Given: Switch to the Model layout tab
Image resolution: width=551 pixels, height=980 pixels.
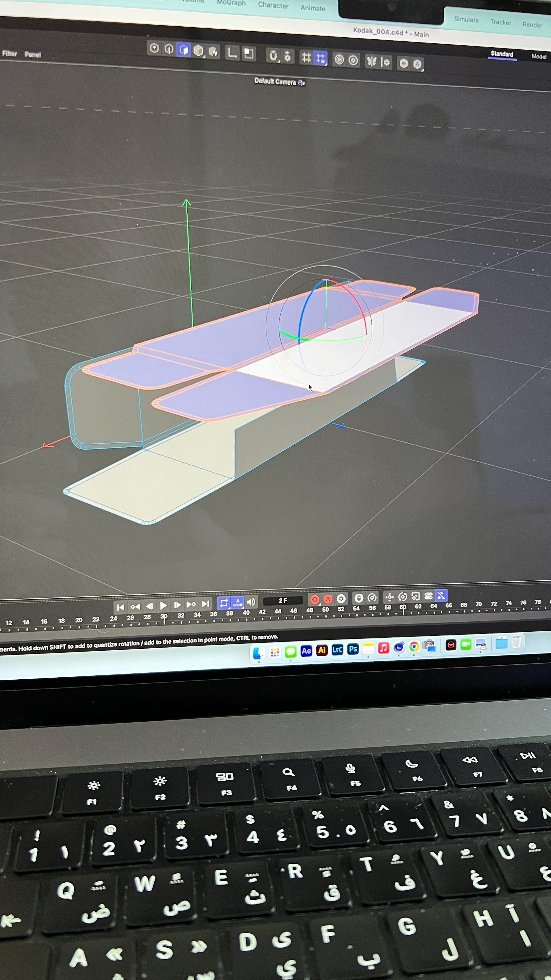Looking at the screenshot, I should (x=539, y=56).
